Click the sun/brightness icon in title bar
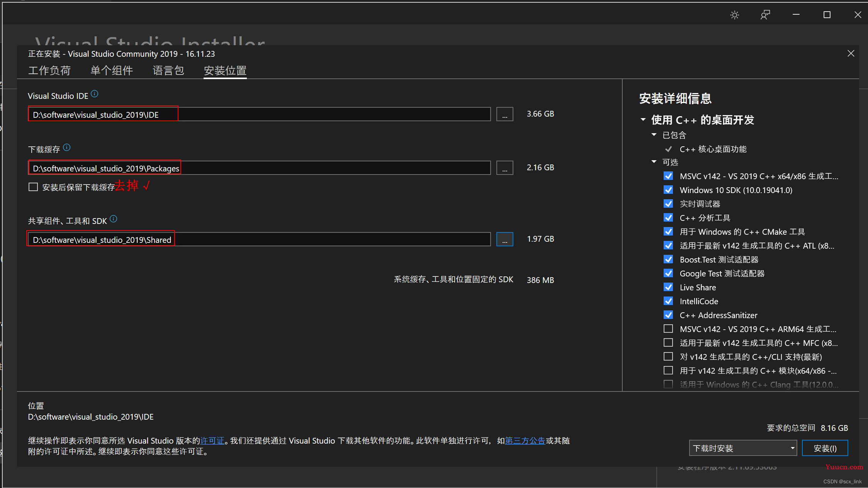Viewport: 868px width, 488px height. [x=734, y=14]
